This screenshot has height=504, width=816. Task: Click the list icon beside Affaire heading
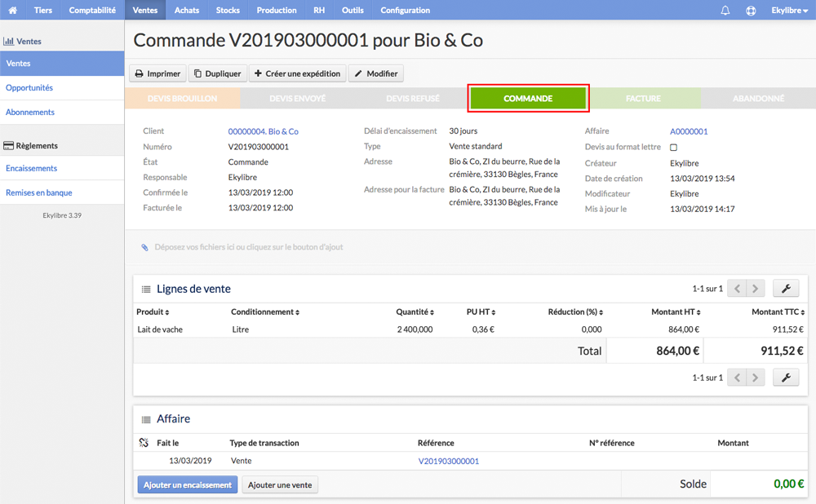click(x=146, y=419)
